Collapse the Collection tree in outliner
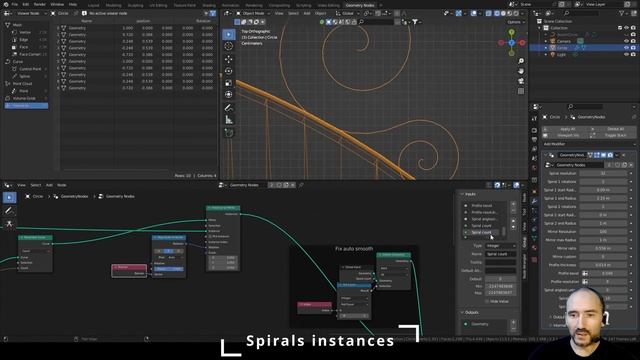The width and height of the screenshot is (640, 360). coord(540,28)
